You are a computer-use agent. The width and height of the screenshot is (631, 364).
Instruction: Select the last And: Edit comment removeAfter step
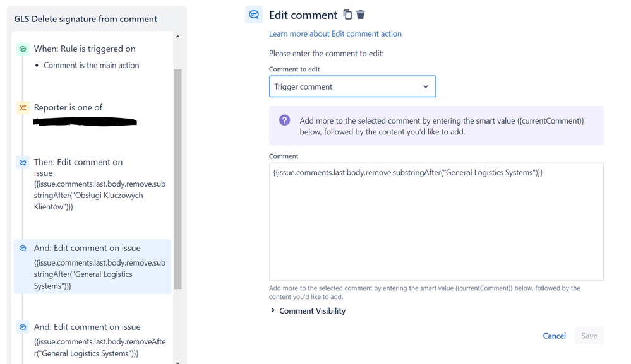coord(92,340)
